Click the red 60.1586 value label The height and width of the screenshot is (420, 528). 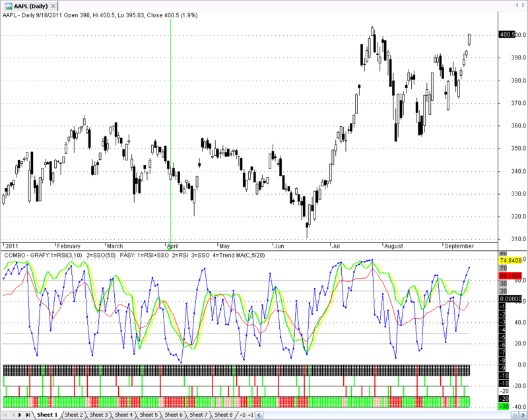click(510, 276)
